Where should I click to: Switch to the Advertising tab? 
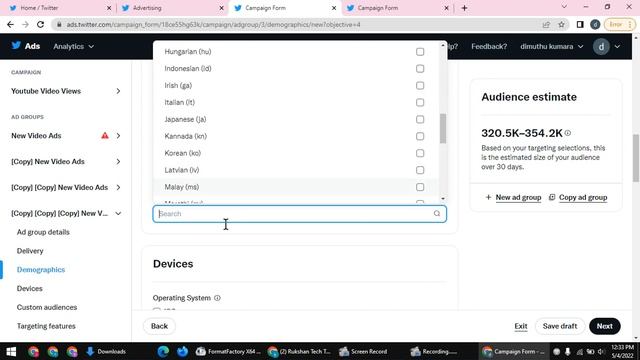point(172,8)
